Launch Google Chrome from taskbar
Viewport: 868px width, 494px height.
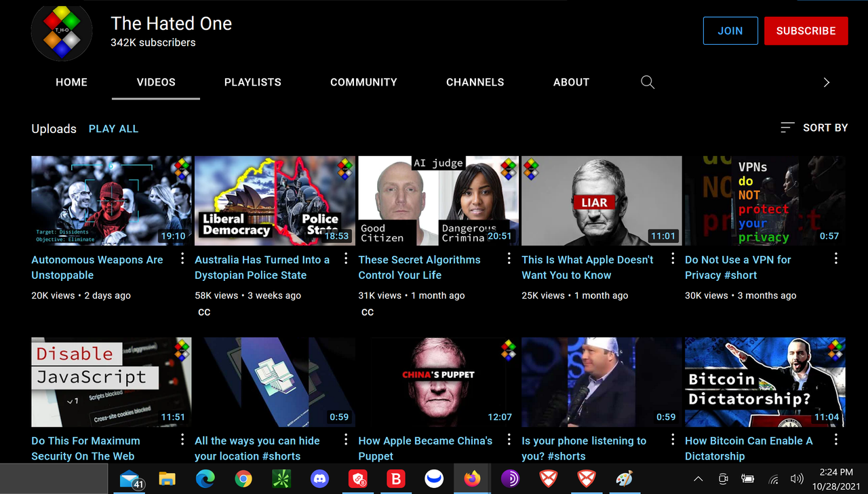tap(243, 479)
